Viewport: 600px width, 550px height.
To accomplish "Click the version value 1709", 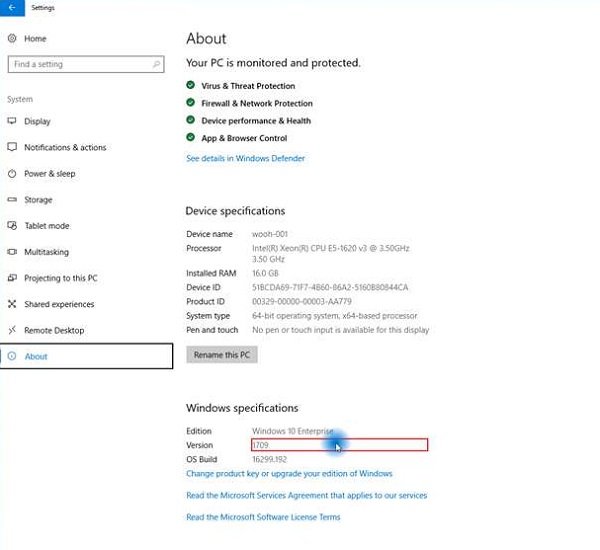I will [260, 445].
